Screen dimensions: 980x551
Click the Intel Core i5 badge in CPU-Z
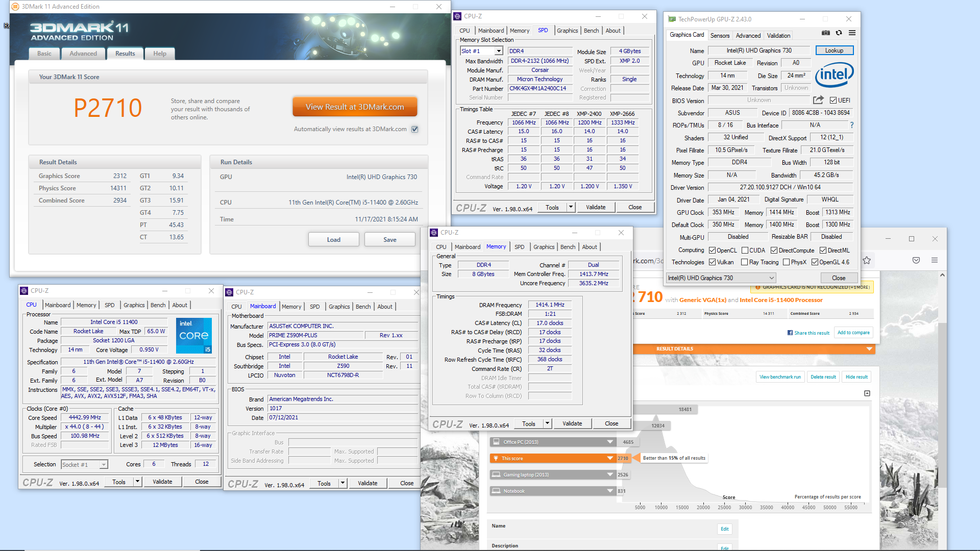point(193,336)
